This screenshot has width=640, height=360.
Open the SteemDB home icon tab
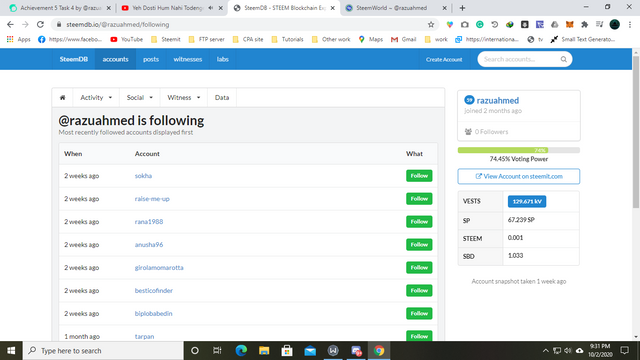[x=62, y=98]
